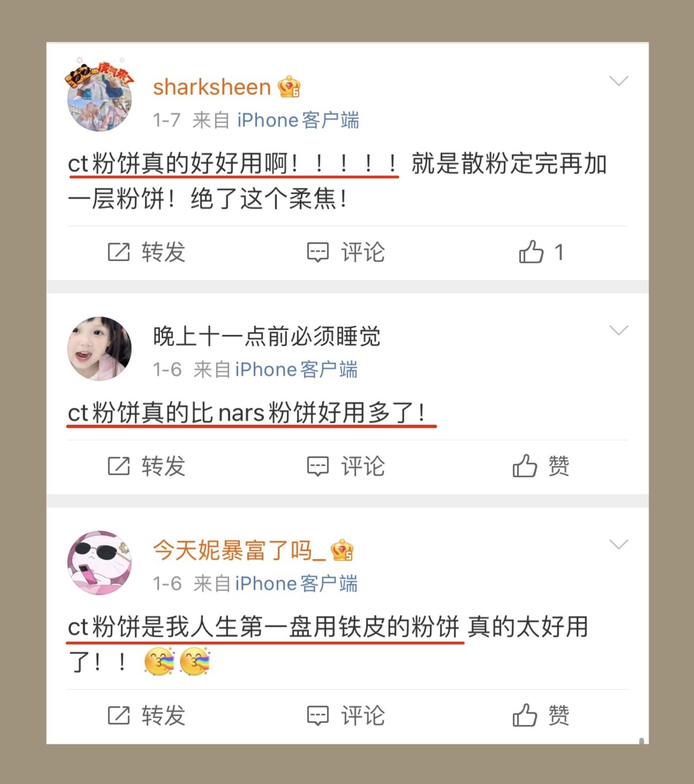Click repost icon on 今天妮暴富了吗_ post
The image size is (694, 784).
pos(118,716)
